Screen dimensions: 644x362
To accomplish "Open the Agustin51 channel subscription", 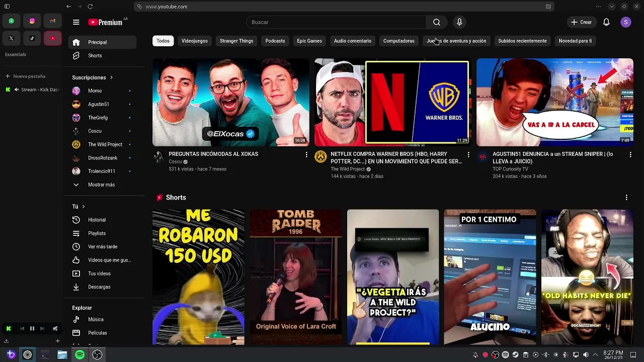I will coord(102,104).
